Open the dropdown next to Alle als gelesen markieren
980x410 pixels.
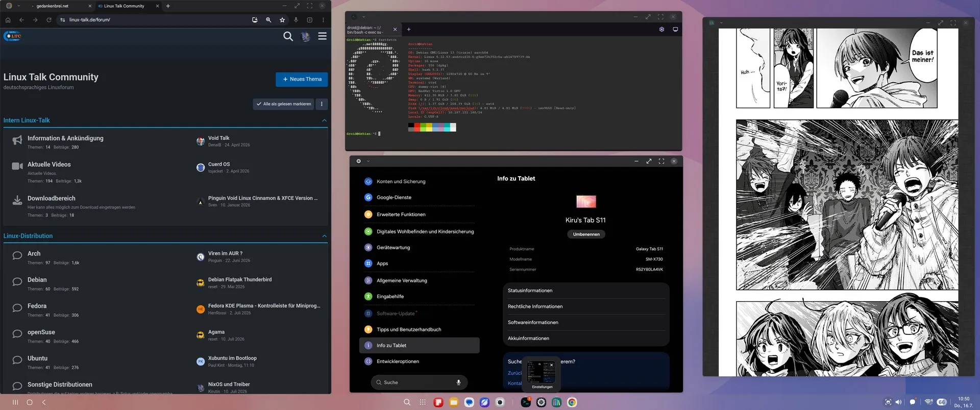point(322,104)
